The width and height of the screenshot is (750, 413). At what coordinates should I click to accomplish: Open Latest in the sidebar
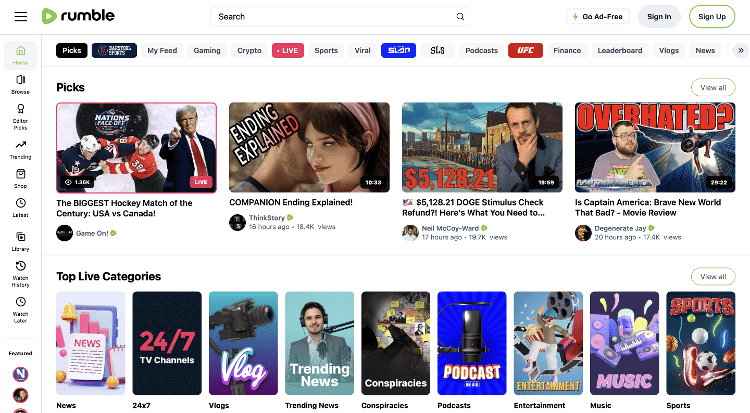pyautogui.click(x=21, y=208)
